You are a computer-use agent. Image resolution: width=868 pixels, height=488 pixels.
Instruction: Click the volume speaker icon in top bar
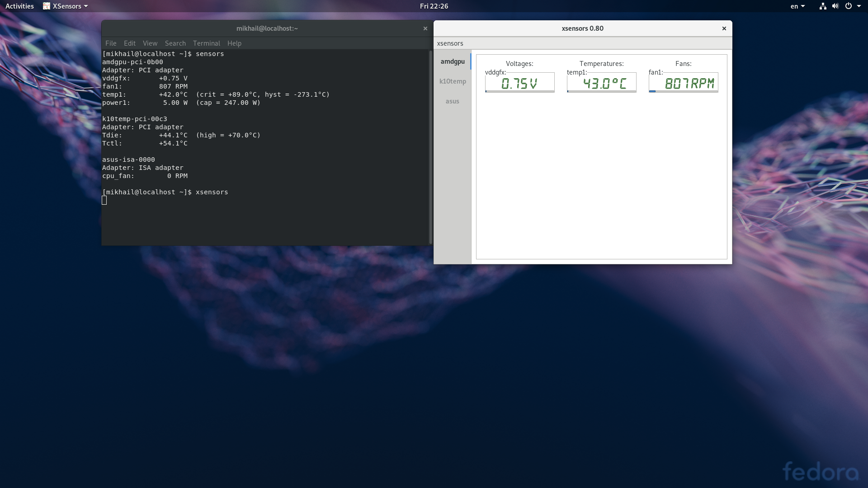(x=835, y=6)
